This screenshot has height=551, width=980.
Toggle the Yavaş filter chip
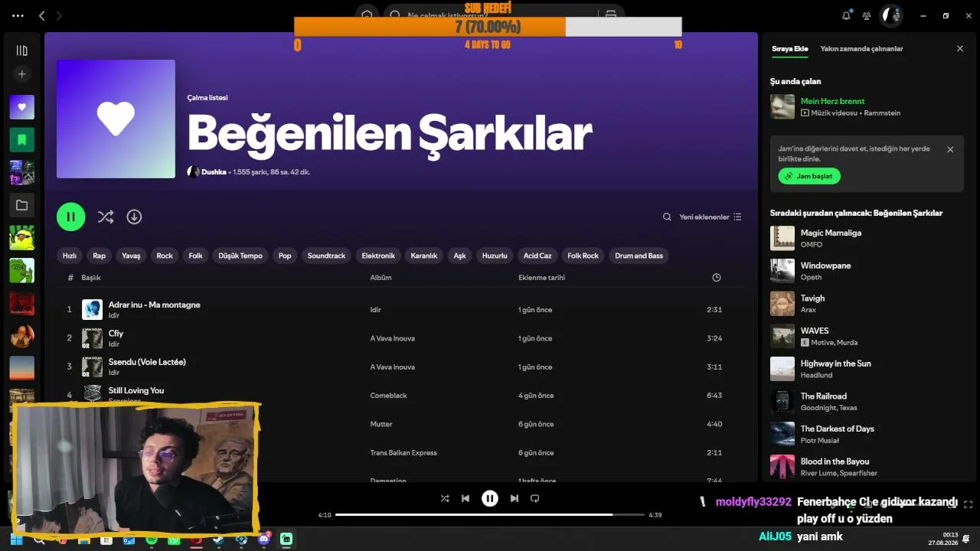[x=131, y=256]
